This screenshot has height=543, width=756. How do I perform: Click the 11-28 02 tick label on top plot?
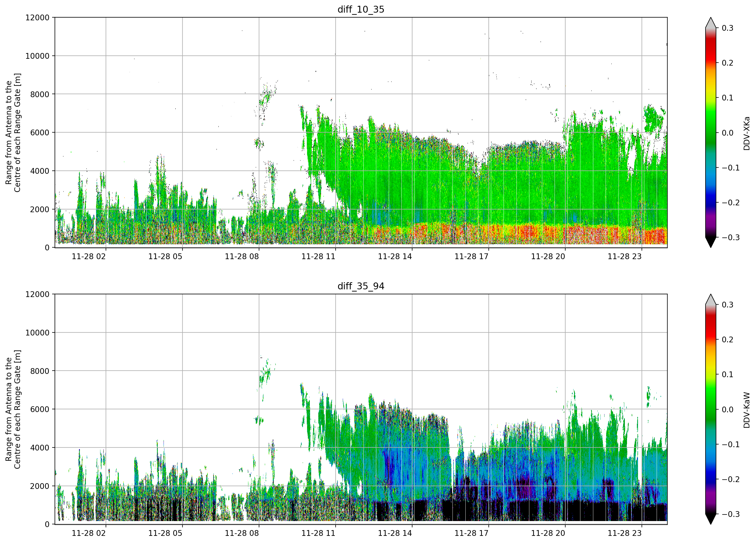click(x=89, y=256)
